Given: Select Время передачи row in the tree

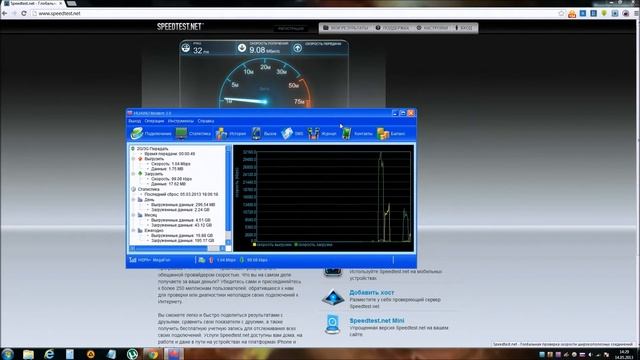Looking at the screenshot, I should [x=169, y=153].
